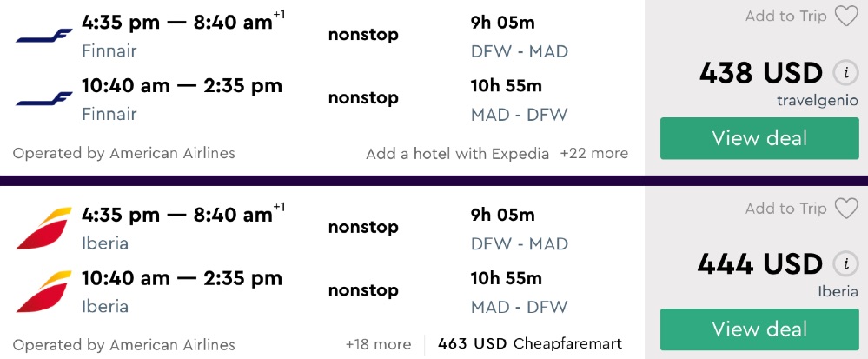Open the info icon beside 444 USD

click(x=842, y=264)
